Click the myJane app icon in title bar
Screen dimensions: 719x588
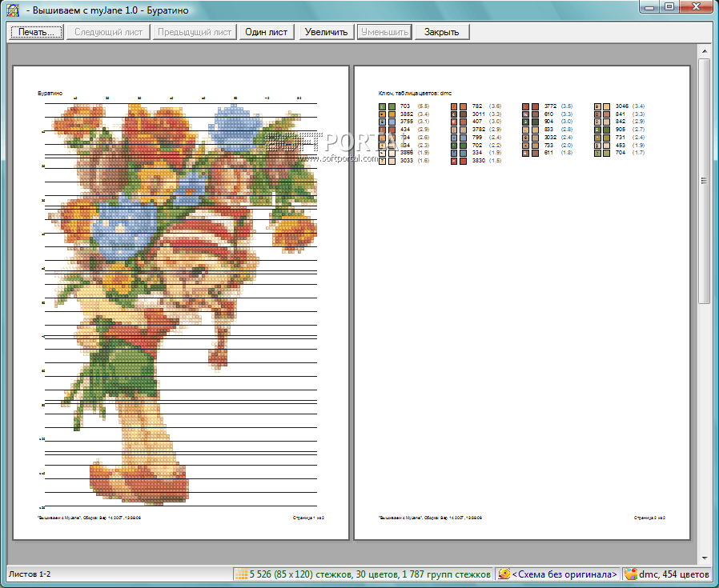pos(13,10)
